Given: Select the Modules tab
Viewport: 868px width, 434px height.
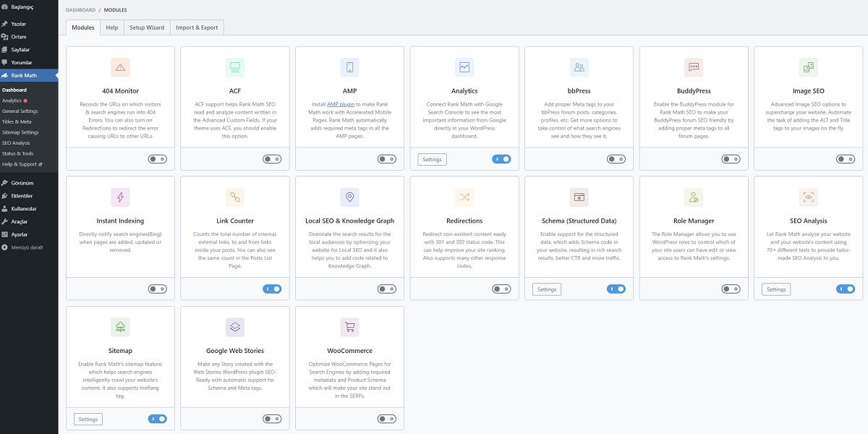Looking at the screenshot, I should pyautogui.click(x=83, y=27).
